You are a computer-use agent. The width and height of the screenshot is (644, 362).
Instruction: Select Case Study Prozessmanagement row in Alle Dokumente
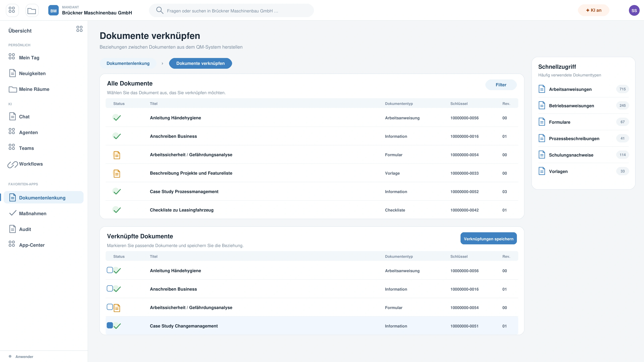click(312, 191)
